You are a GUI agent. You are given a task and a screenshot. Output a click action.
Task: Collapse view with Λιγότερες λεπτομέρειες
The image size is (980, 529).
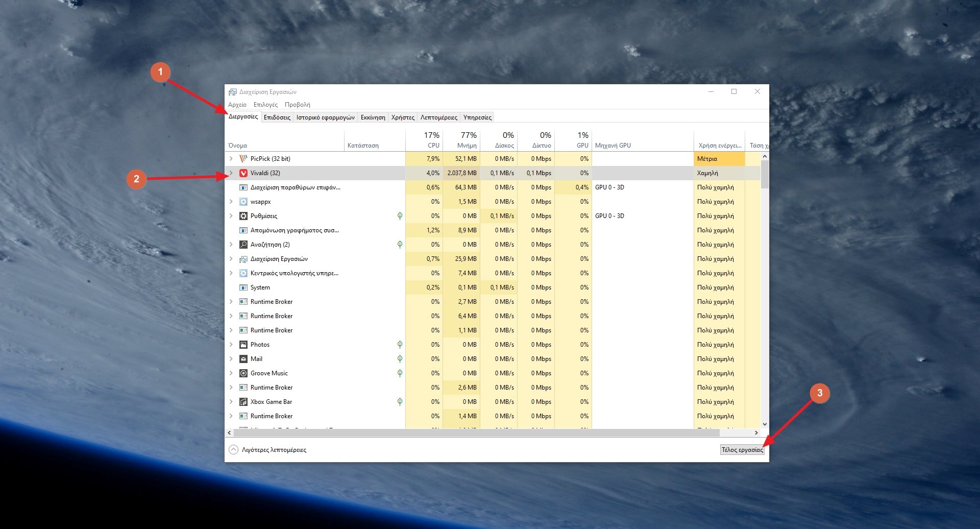[268, 450]
